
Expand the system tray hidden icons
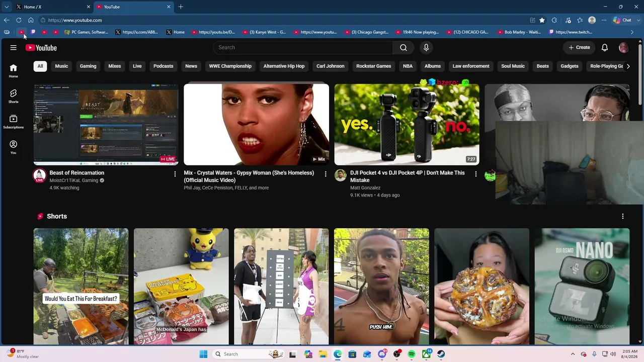(x=573, y=354)
